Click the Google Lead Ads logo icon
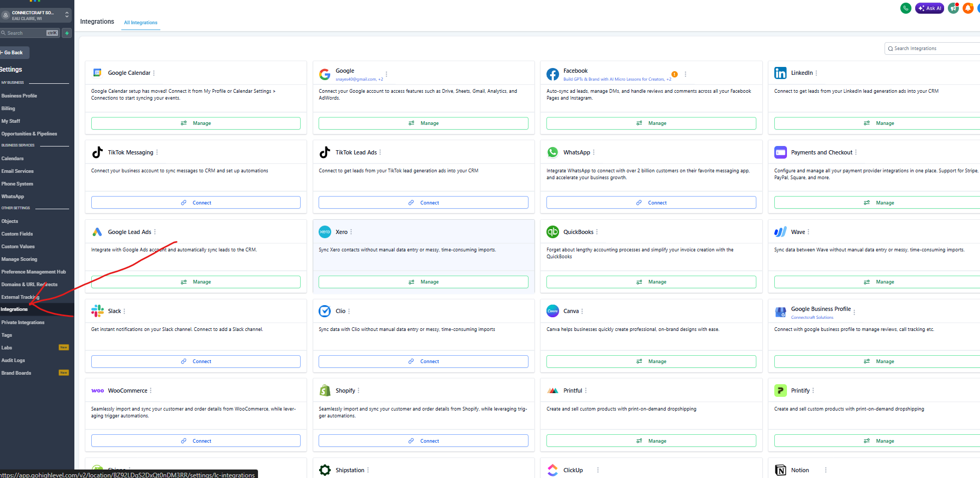The width and height of the screenshot is (980, 478). (98, 232)
